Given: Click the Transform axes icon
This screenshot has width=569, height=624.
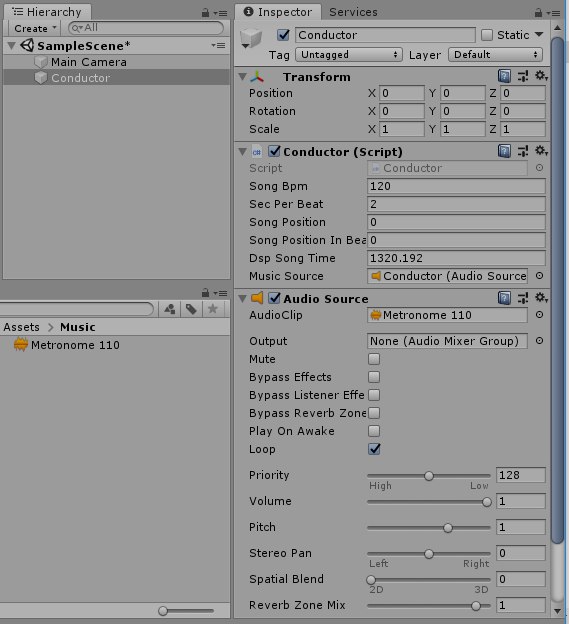Looking at the screenshot, I should tap(257, 76).
